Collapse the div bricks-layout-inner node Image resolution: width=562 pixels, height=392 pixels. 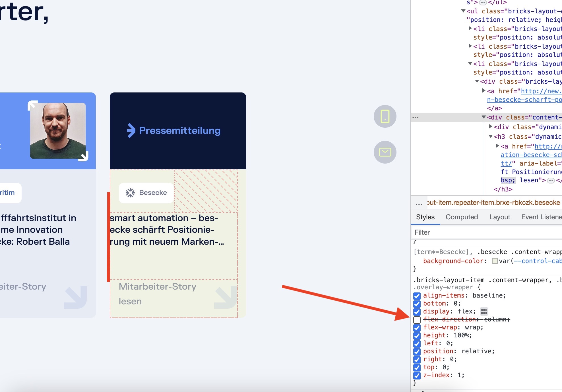point(477,81)
